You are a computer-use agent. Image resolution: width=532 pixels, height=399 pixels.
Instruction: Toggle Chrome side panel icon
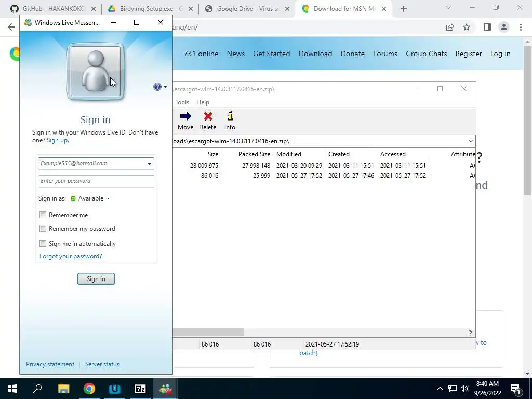tap(487, 27)
